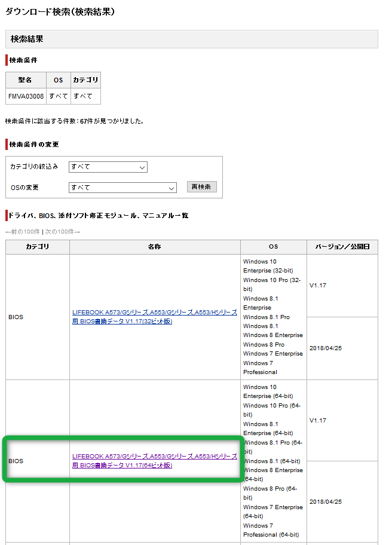Open the OSの変更 dropdown
The image size is (392, 545).
pyautogui.click(x=122, y=188)
